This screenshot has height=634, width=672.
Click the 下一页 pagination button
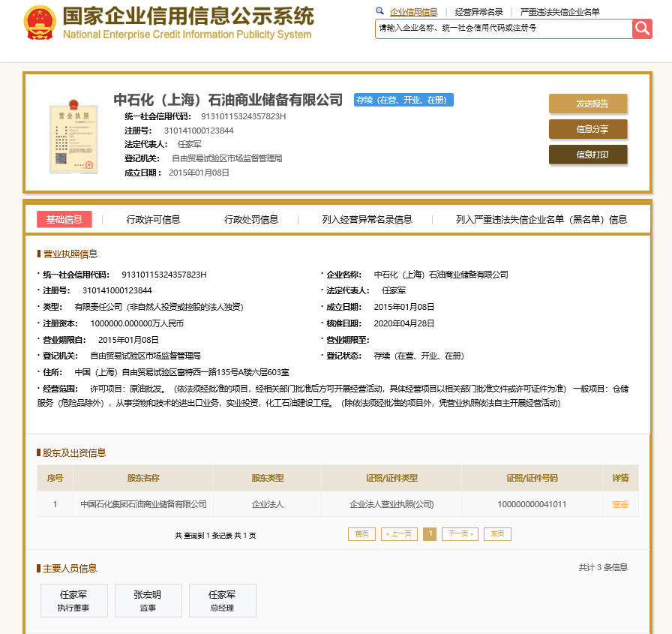pos(460,533)
